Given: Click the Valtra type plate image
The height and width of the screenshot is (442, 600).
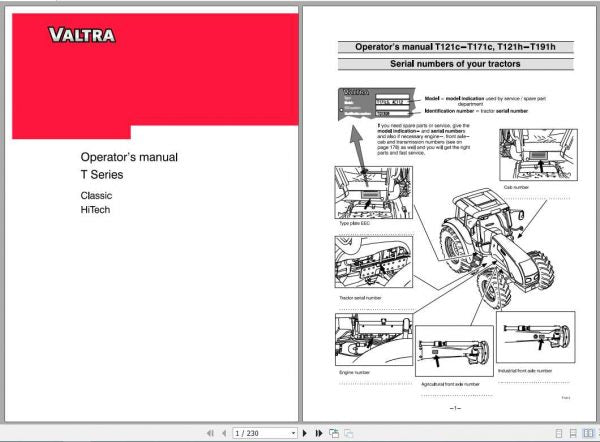Looking at the screenshot, I should [x=377, y=104].
